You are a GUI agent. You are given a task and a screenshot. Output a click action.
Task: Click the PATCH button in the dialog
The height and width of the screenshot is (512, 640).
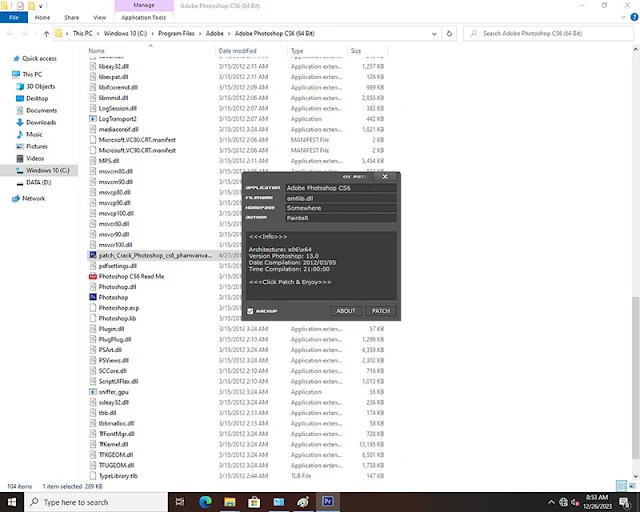click(x=381, y=311)
